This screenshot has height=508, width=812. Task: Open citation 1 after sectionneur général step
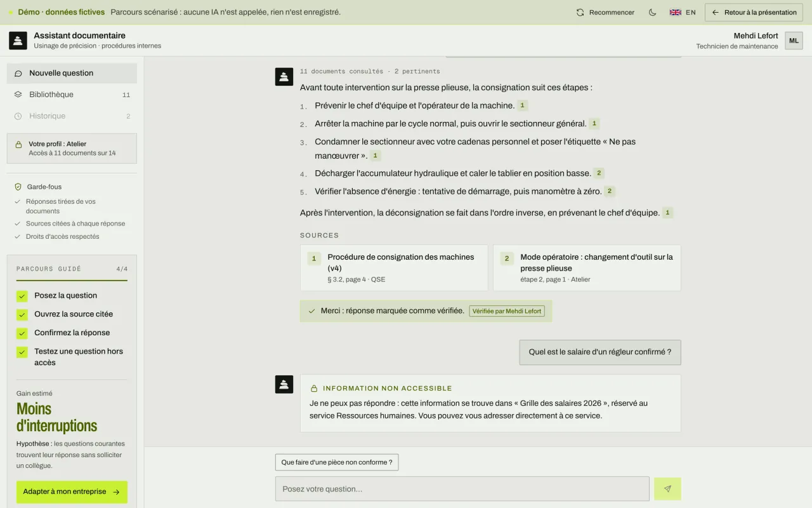pos(594,123)
